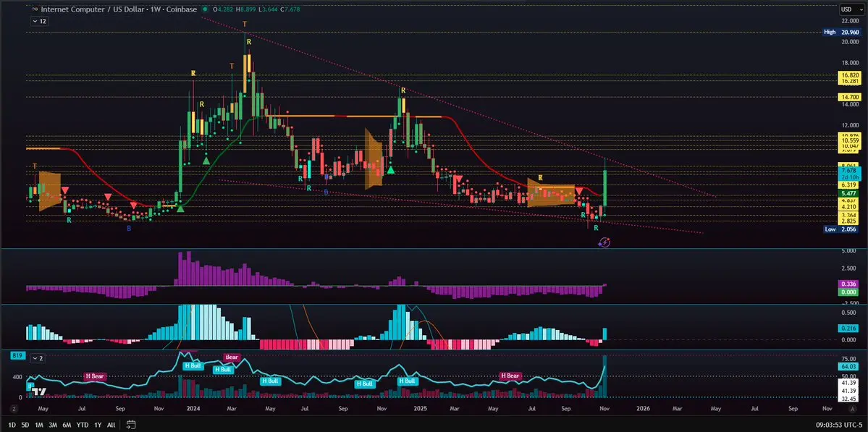Select the 3M time range

point(53,425)
